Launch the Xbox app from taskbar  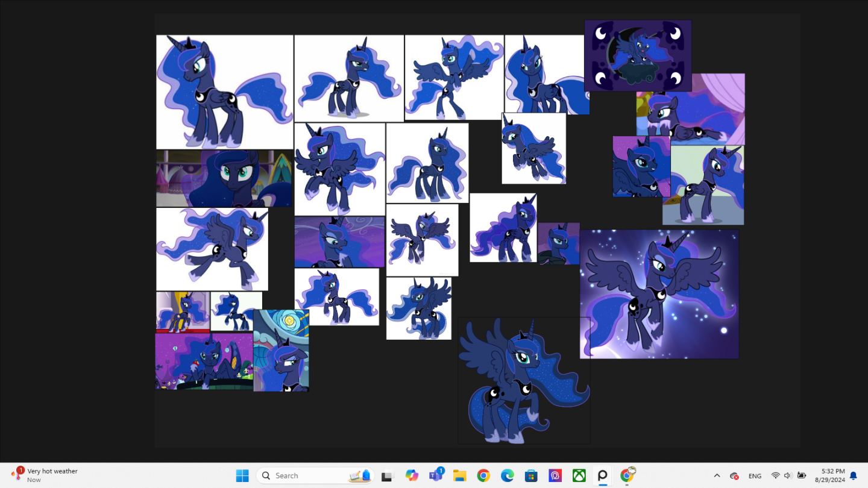tap(579, 475)
